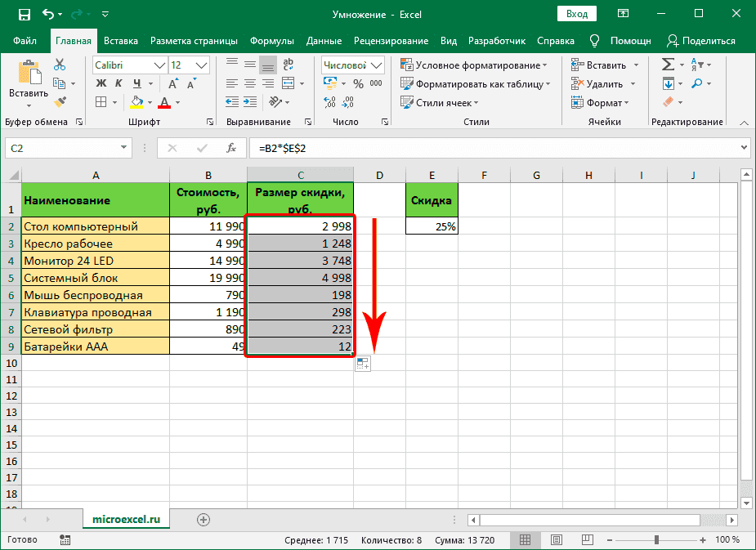Open Условное форматирование menu button
Image resolution: width=756 pixels, height=550 pixels.
(474, 65)
